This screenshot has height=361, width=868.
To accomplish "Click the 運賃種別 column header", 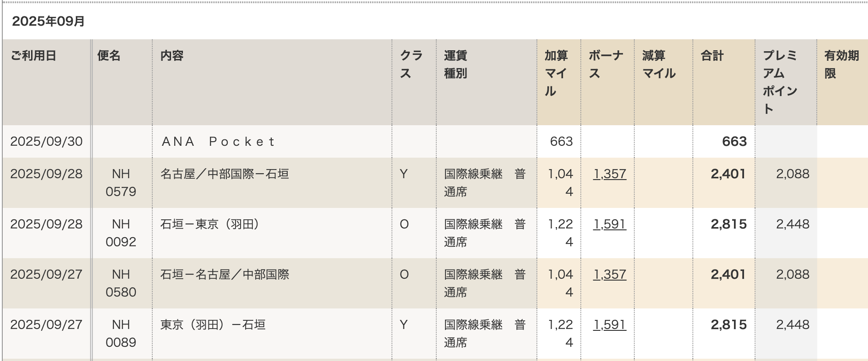I will tap(455, 64).
